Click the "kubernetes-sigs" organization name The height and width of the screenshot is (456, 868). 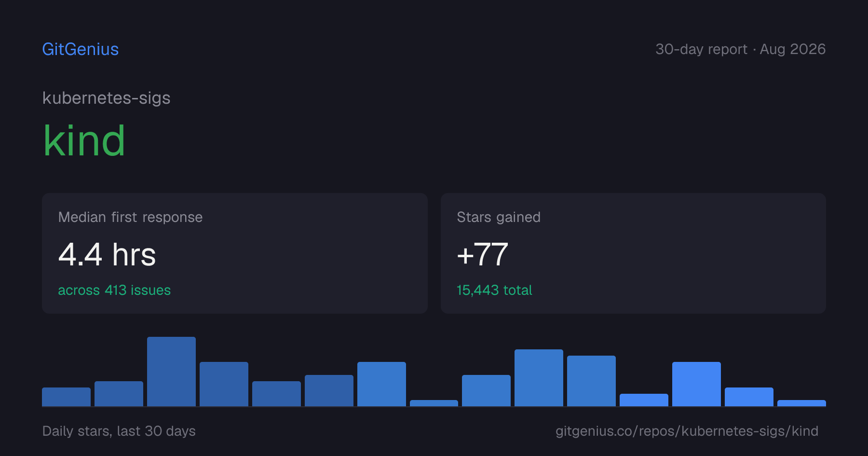pos(107,98)
